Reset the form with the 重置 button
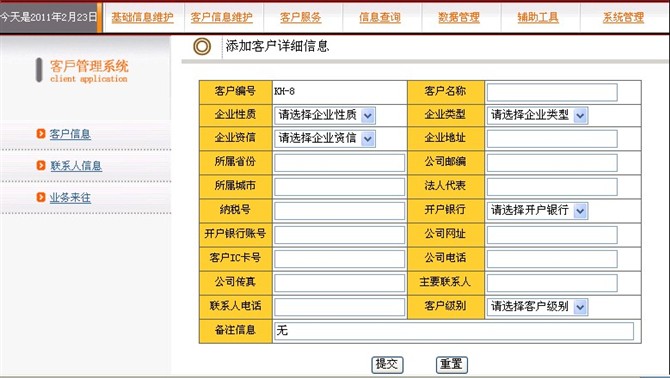This screenshot has width=670, height=378. 452,365
